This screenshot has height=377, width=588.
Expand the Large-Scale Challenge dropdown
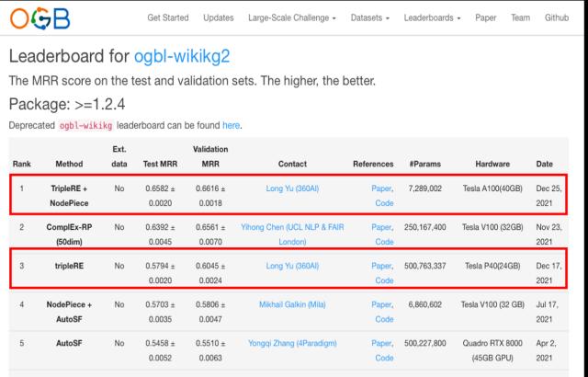[x=293, y=20]
